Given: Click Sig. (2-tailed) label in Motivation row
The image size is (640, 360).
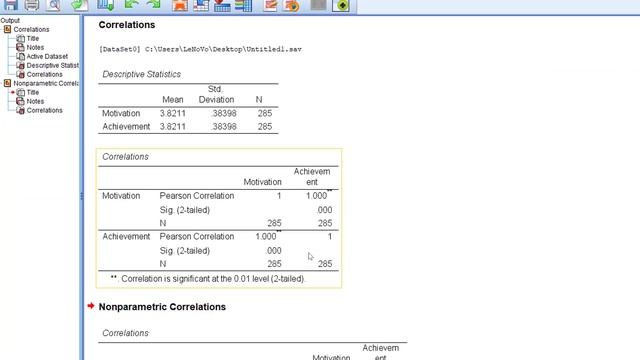Looking at the screenshot, I should (184, 210).
